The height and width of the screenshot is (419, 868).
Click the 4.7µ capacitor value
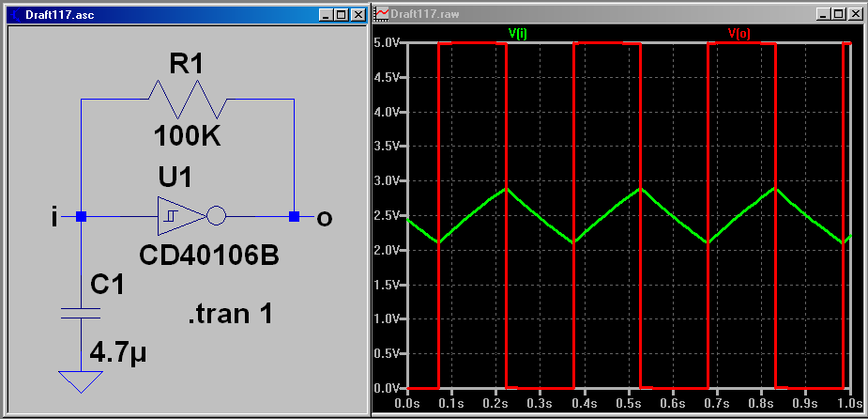click(118, 351)
